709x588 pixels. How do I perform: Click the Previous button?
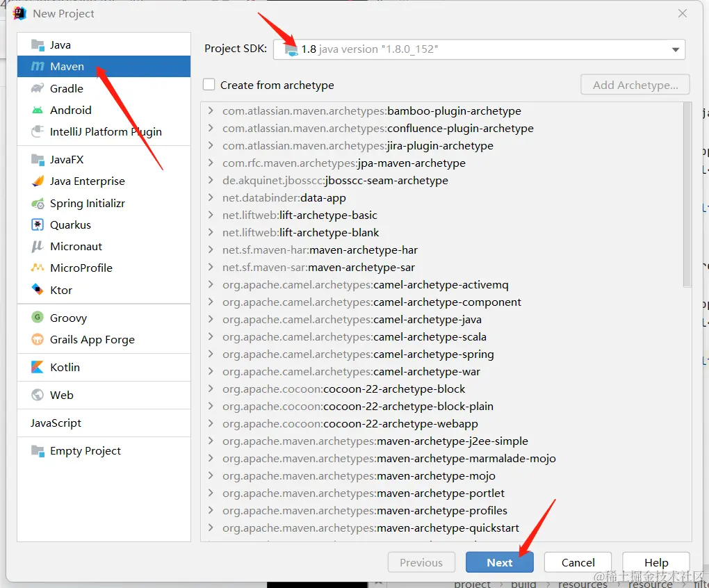point(421,562)
